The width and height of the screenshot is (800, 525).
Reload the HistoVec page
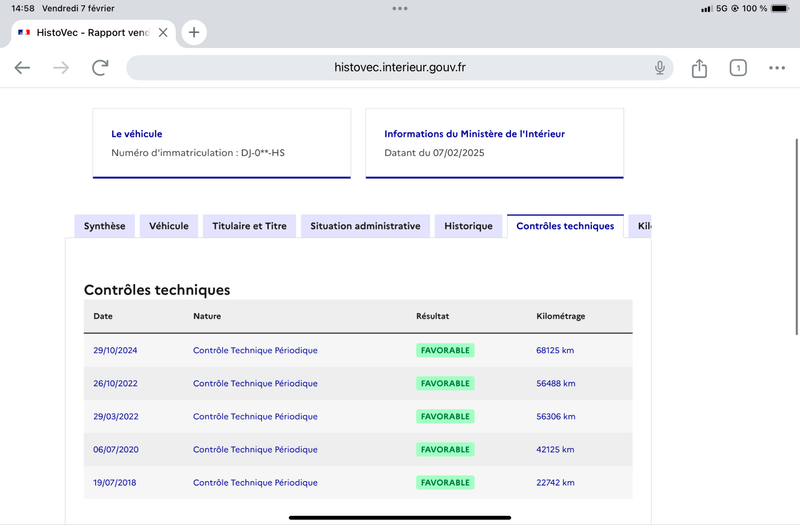[x=100, y=67]
